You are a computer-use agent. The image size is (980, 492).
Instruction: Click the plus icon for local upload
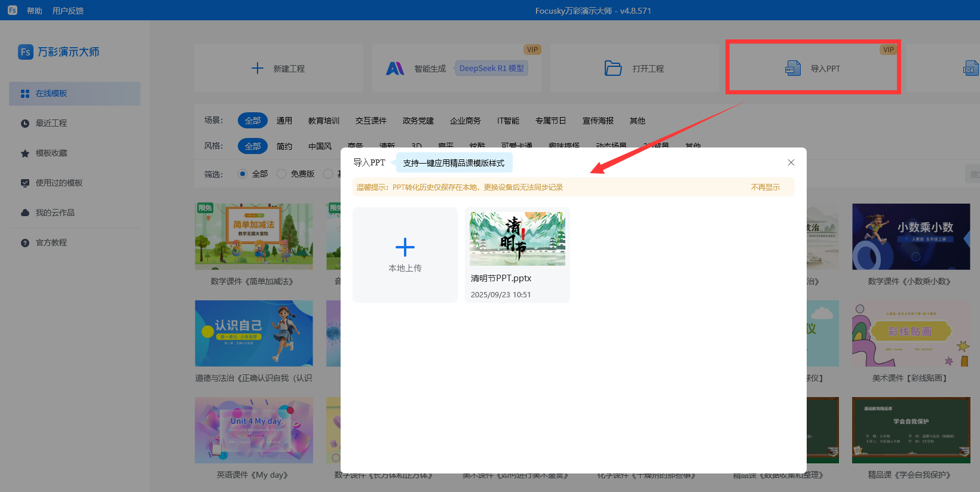405,247
